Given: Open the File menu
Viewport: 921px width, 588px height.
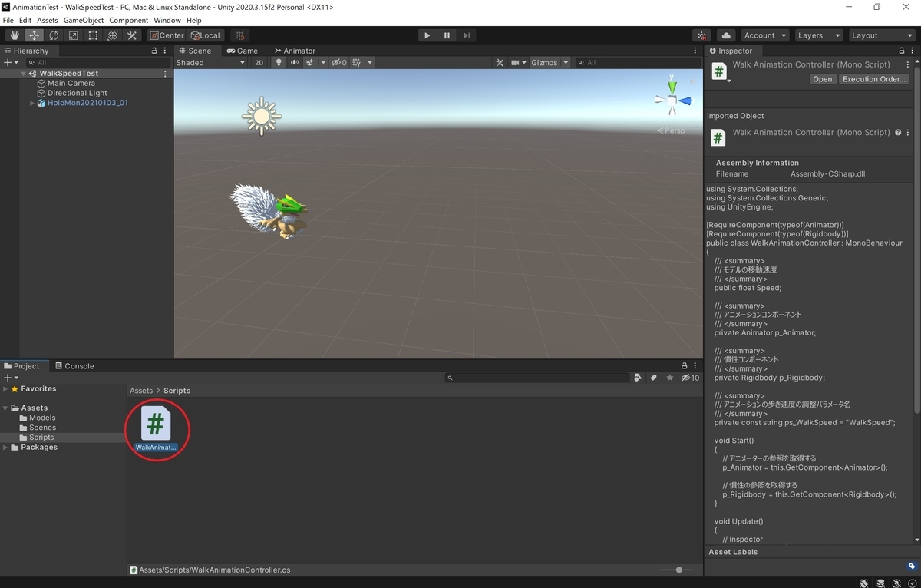Looking at the screenshot, I should [x=8, y=21].
